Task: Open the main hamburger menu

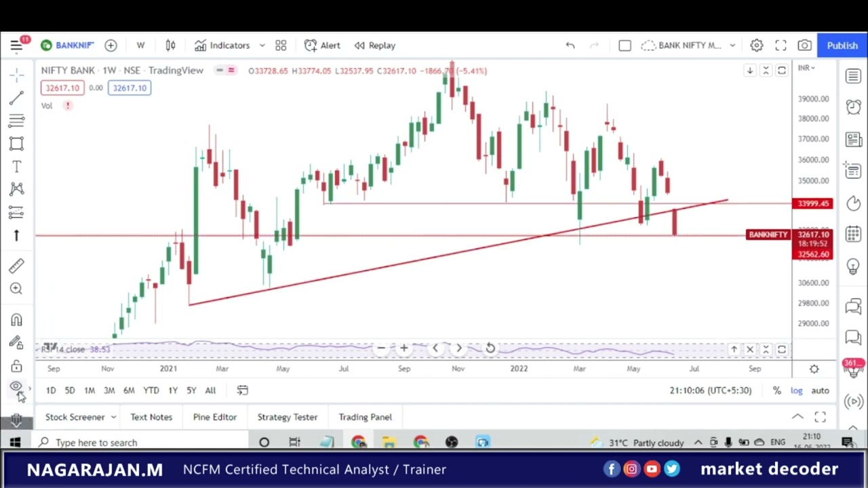Action: (16, 45)
